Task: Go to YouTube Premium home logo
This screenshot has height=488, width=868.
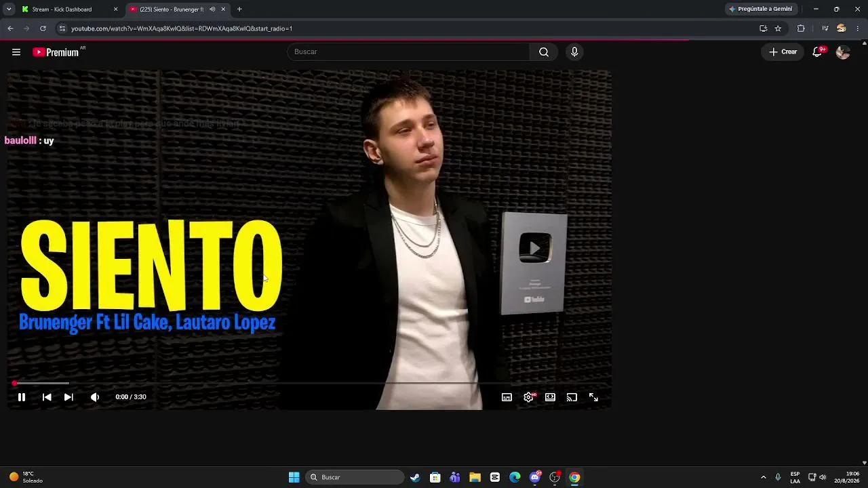Action: (56, 52)
